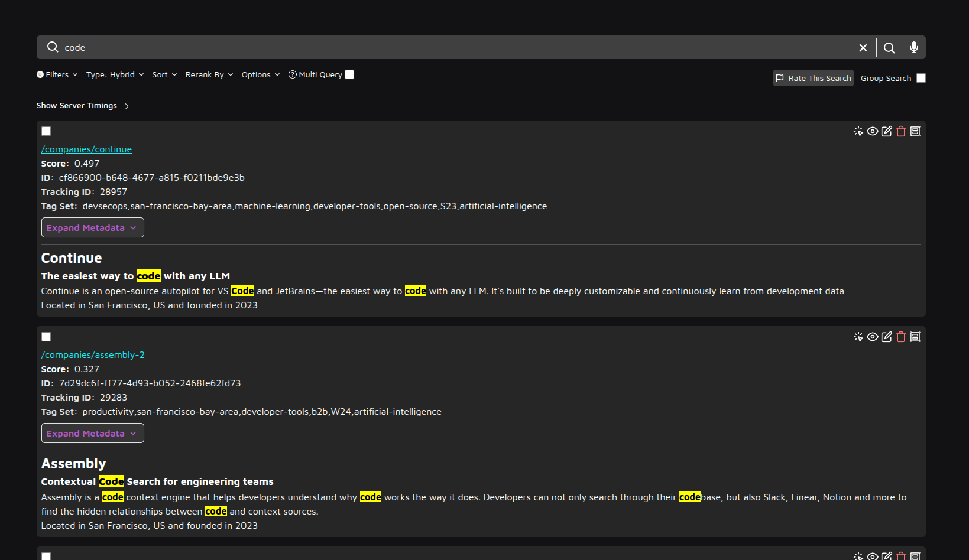Clear the search query with the X icon

[x=863, y=47]
